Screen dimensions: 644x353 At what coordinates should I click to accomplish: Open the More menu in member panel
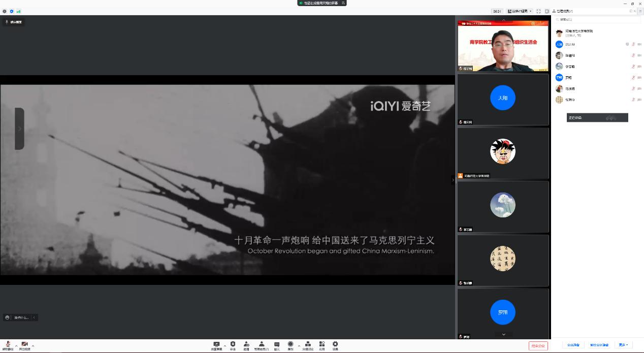(623, 345)
